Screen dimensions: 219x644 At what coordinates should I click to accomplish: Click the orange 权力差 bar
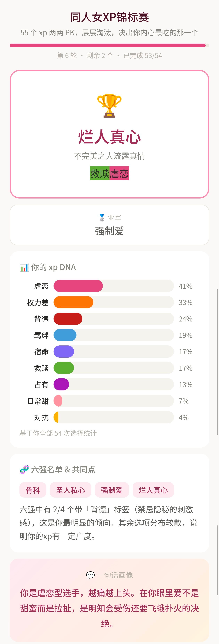(73, 302)
